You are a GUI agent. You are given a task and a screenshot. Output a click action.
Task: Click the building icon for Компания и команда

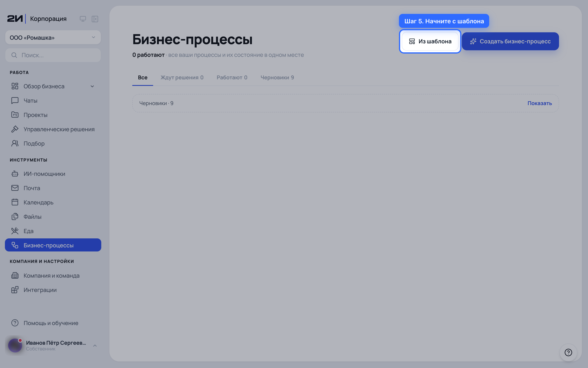[x=15, y=276]
